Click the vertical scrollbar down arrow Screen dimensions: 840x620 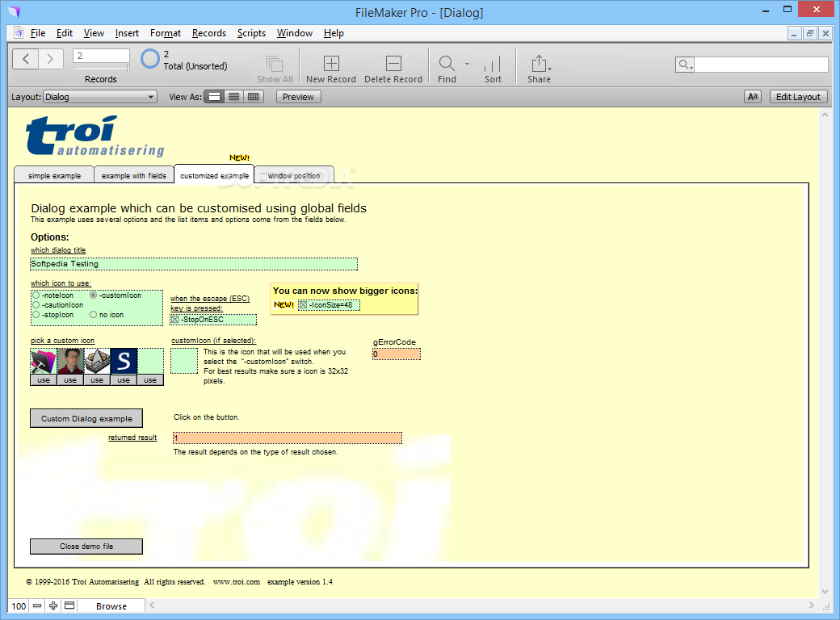point(825,592)
